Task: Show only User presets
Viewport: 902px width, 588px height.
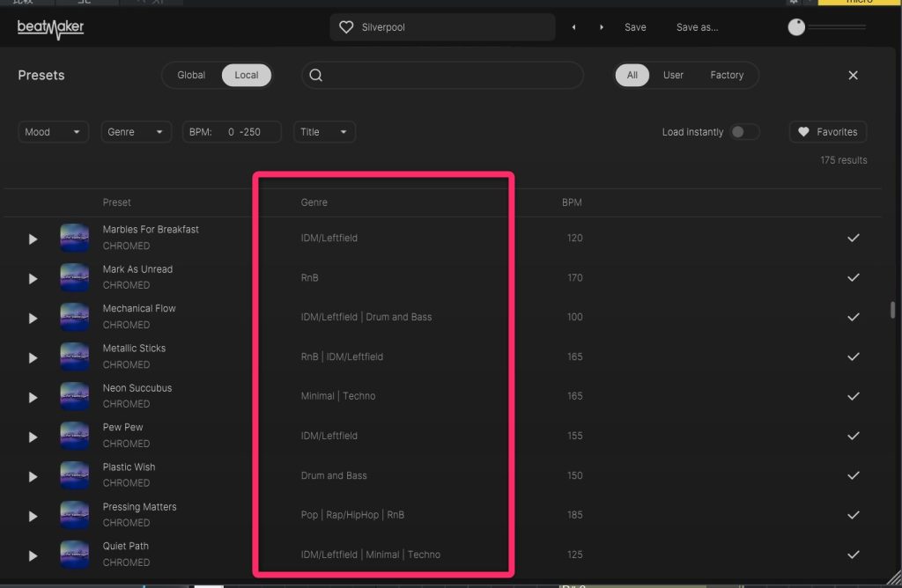Action: coord(673,76)
